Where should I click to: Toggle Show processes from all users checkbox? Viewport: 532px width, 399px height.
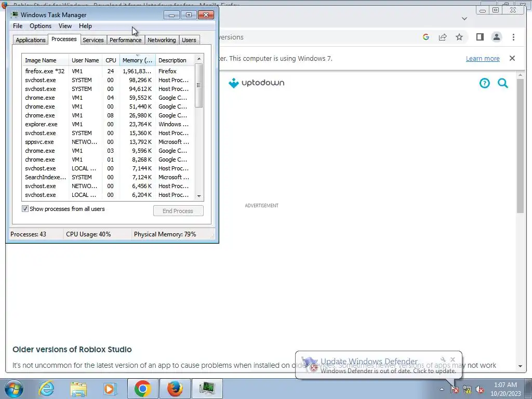25,209
